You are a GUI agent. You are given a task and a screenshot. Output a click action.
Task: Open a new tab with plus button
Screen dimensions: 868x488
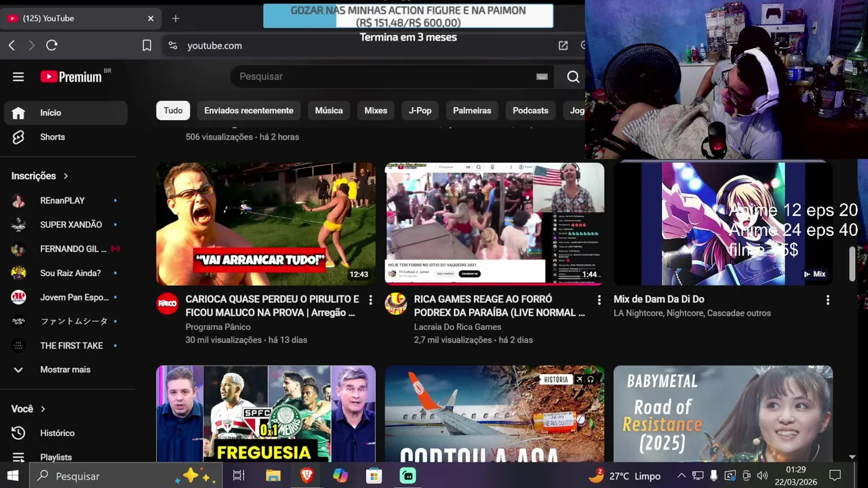pyautogui.click(x=176, y=18)
